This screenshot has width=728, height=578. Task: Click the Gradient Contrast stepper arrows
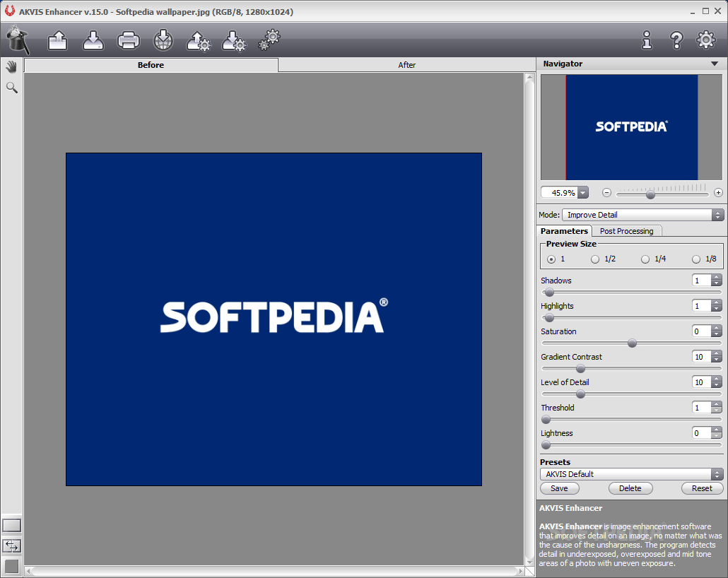coord(717,357)
